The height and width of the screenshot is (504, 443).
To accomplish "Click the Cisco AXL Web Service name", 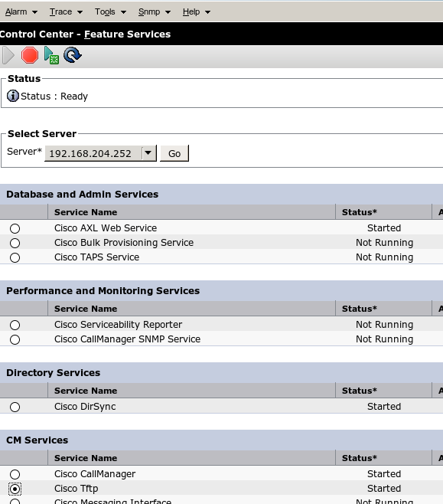I will coord(106,228).
